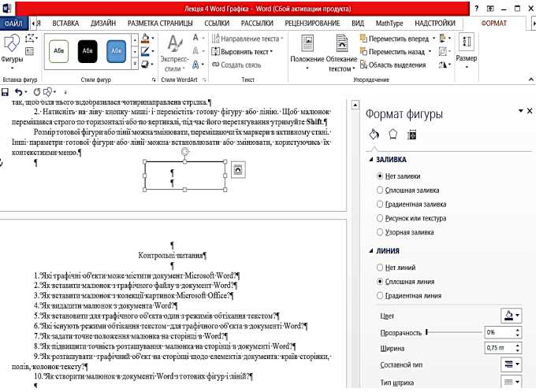Click the Прозрачность 0% input field

(499, 332)
